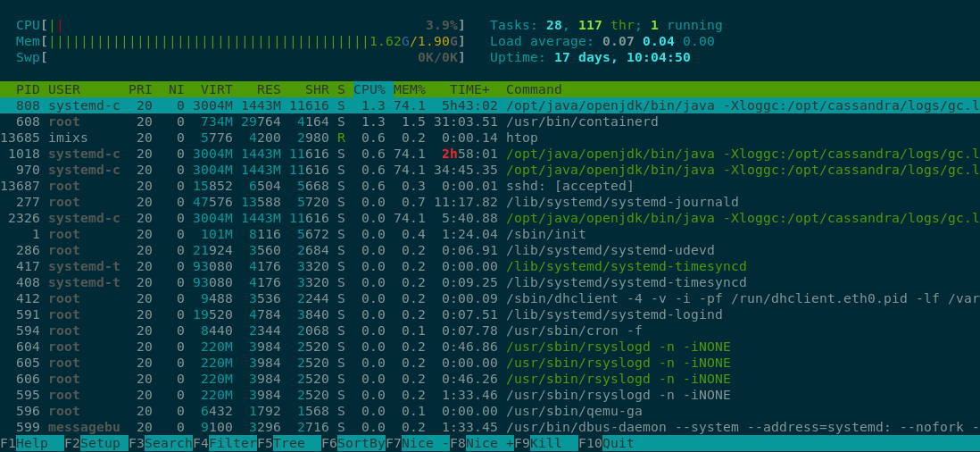Click the PID column header
The height and width of the screenshot is (452, 980).
28,89
